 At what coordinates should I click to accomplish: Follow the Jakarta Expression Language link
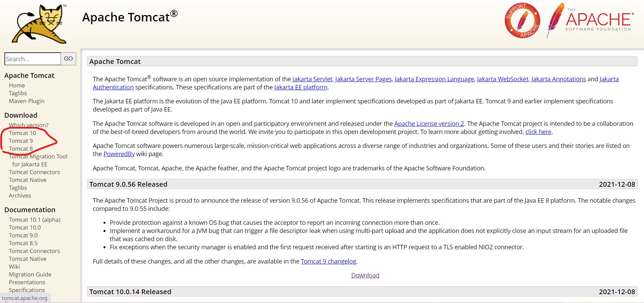click(434, 79)
